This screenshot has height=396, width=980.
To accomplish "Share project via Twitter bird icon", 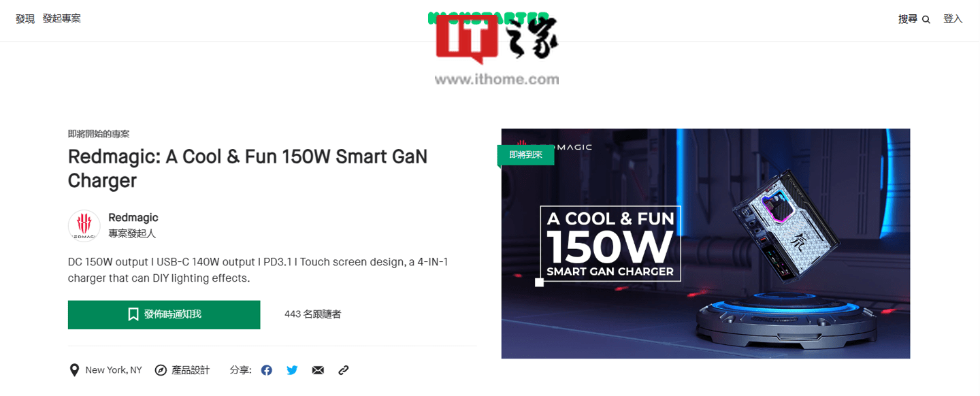I will tap(292, 370).
